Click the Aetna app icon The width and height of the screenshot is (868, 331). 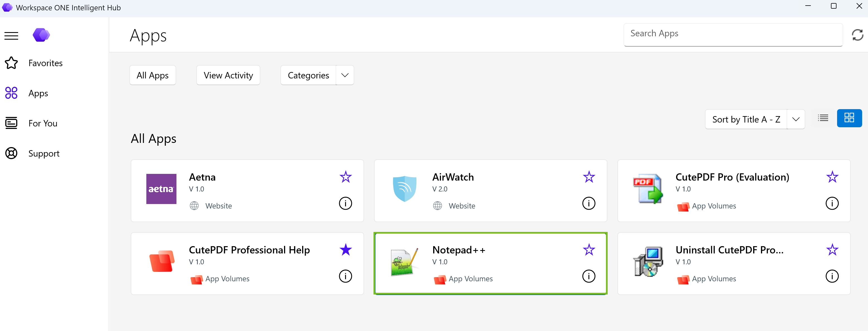pyautogui.click(x=161, y=189)
